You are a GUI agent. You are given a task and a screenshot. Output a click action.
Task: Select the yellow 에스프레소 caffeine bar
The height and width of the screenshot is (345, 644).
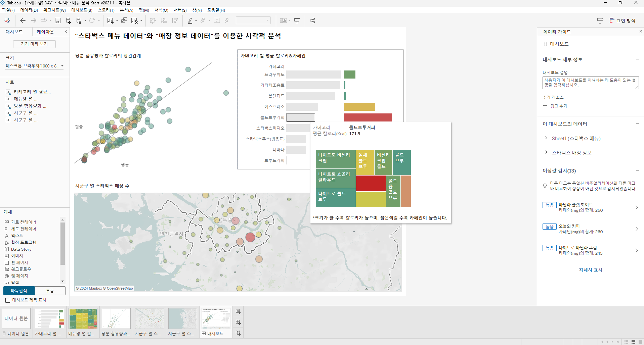pos(359,107)
